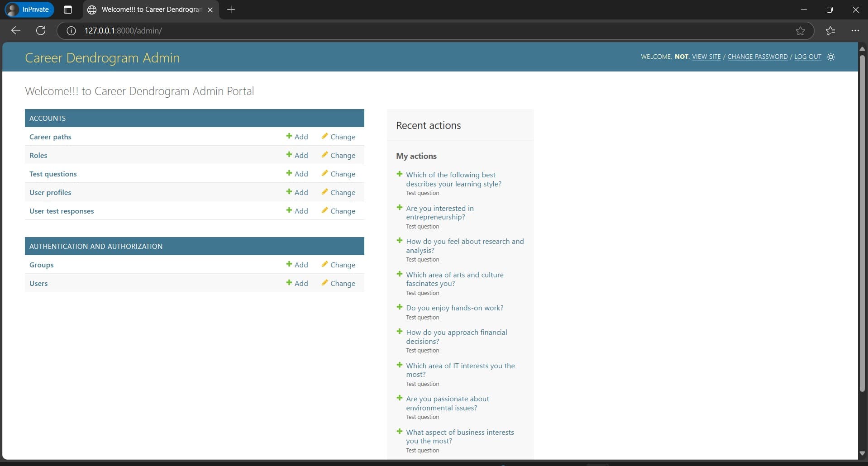This screenshot has height=466, width=868.
Task: Add a new Group
Action: coord(297,265)
